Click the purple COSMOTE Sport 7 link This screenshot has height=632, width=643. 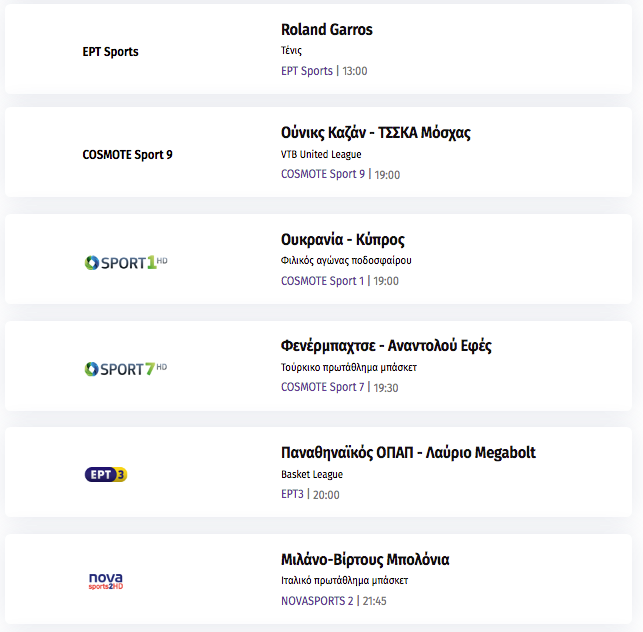click(x=322, y=387)
